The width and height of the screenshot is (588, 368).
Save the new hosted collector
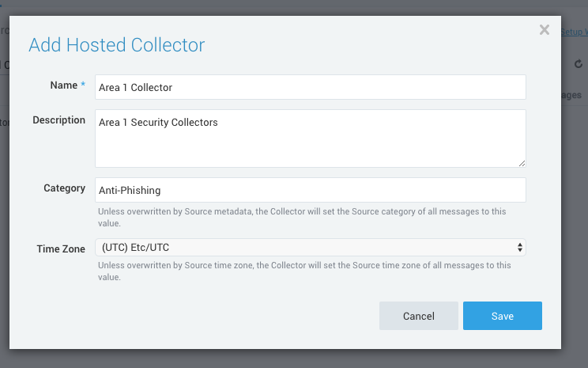(x=502, y=316)
